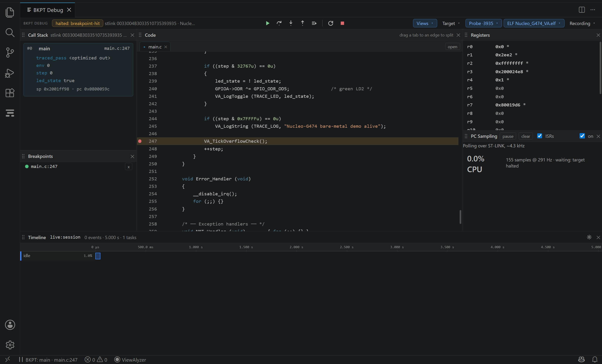Open the Manage settings gear
602x364 pixels.
pyautogui.click(x=10, y=345)
